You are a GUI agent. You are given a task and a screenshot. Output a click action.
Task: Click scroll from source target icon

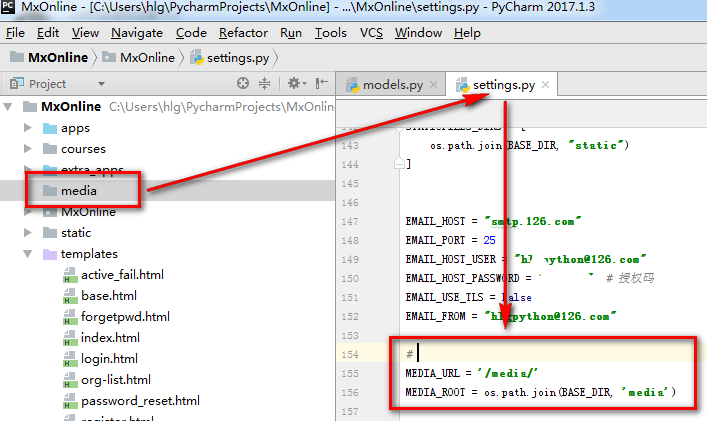pyautogui.click(x=243, y=83)
